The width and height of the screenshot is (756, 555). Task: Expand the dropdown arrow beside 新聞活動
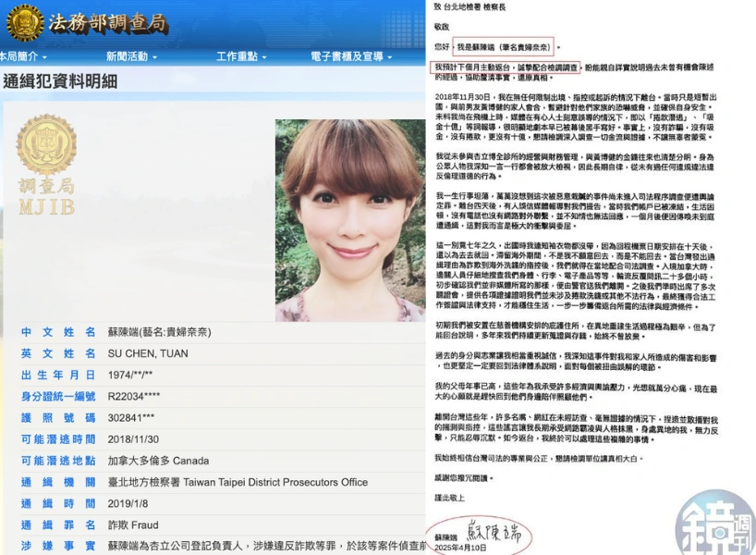tap(154, 57)
